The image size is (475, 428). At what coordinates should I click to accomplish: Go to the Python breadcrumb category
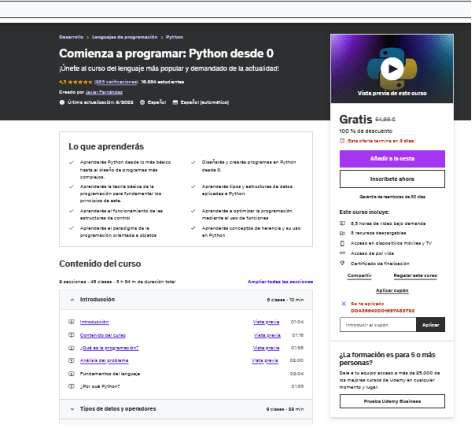pos(175,37)
